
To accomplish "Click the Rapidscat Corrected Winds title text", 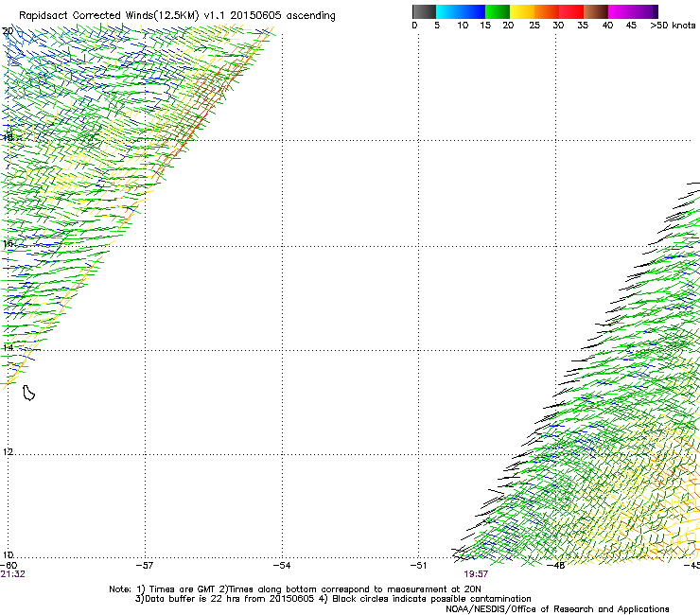I will [177, 15].
